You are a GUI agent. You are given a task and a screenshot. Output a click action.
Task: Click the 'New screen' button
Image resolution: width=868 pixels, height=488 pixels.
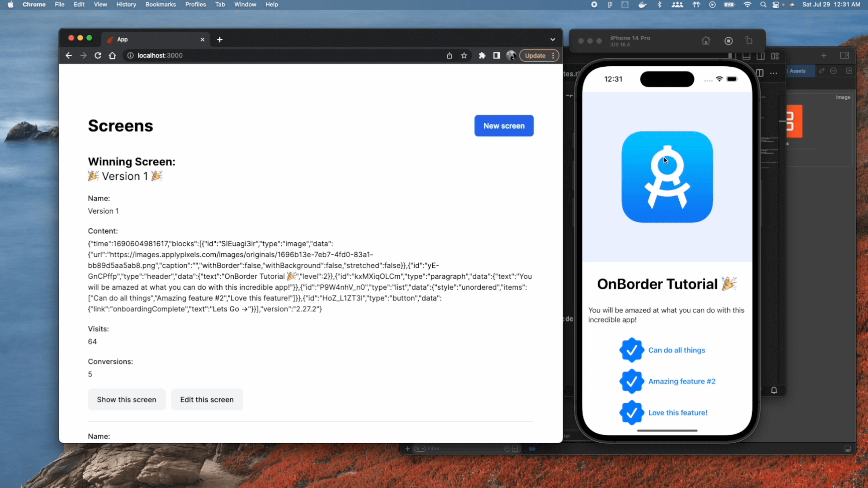coord(504,126)
